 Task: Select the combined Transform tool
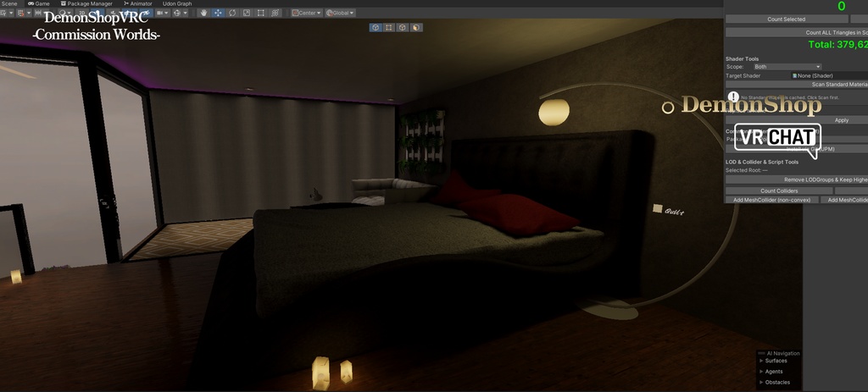click(x=275, y=13)
